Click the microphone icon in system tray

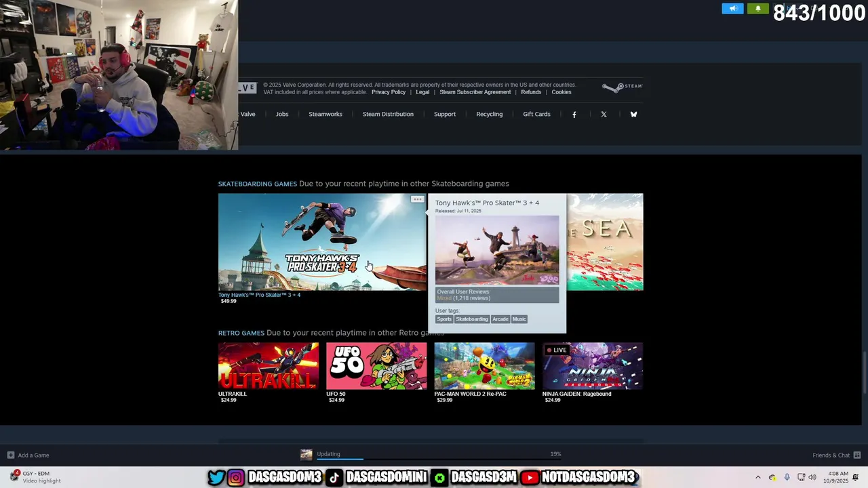pos(787,477)
